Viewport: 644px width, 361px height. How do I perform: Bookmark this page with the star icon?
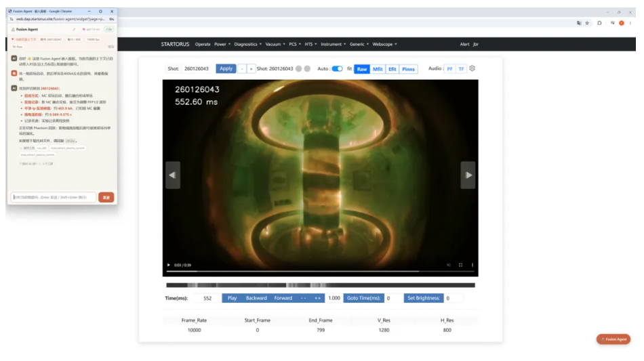click(x=587, y=23)
